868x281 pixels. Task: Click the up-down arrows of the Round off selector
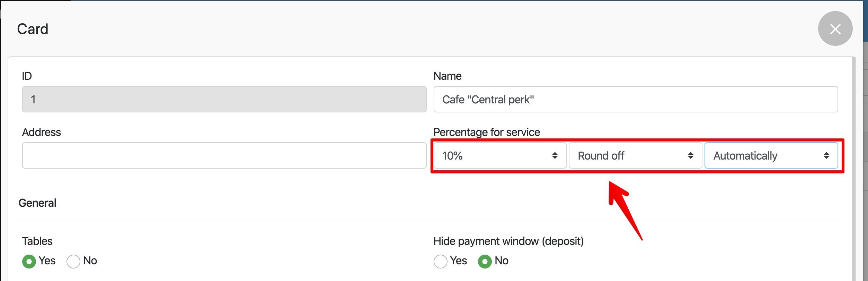coord(690,155)
